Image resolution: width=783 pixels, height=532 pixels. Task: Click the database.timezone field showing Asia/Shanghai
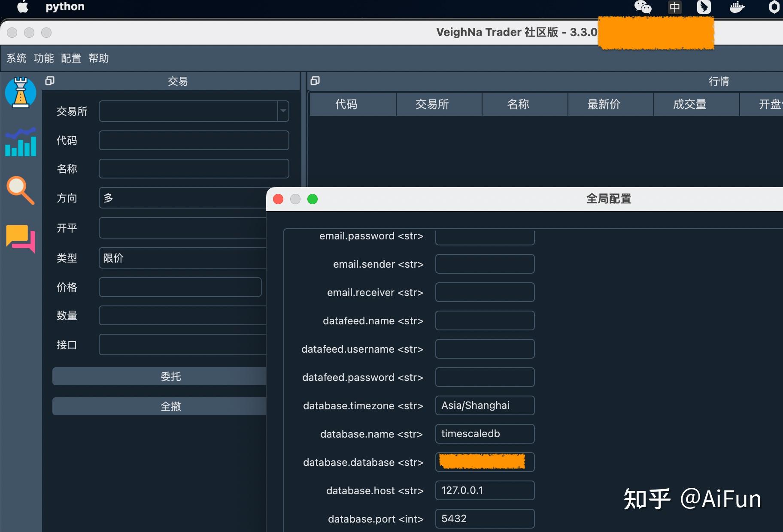coord(484,405)
